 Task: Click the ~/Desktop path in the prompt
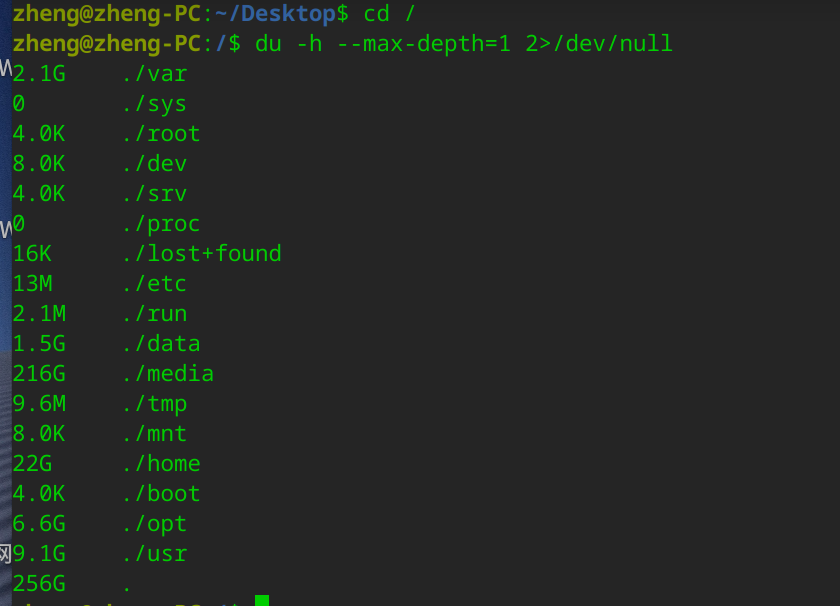click(275, 13)
